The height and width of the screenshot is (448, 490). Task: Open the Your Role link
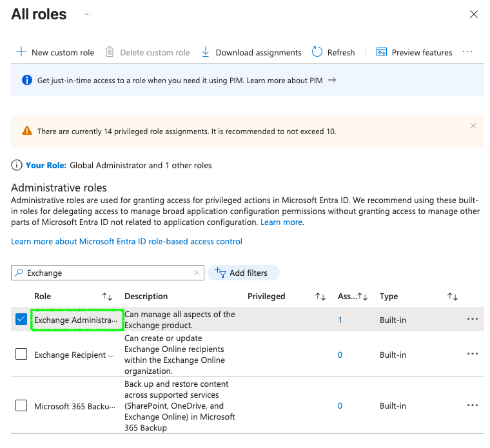pos(46,165)
